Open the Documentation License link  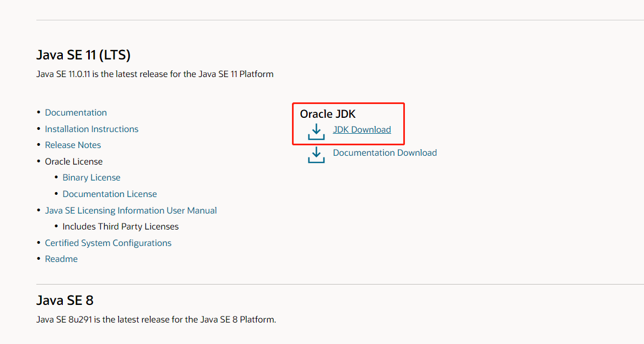(x=110, y=194)
